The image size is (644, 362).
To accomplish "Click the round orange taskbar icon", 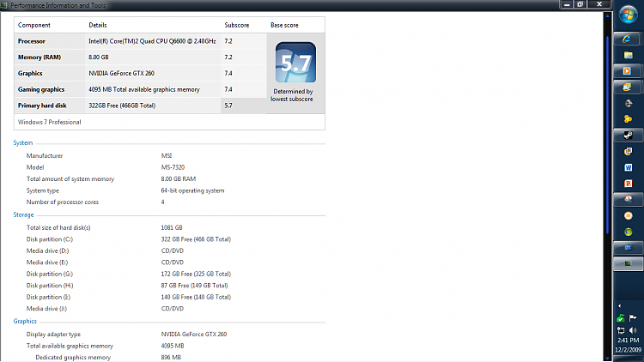I will pyautogui.click(x=628, y=215).
